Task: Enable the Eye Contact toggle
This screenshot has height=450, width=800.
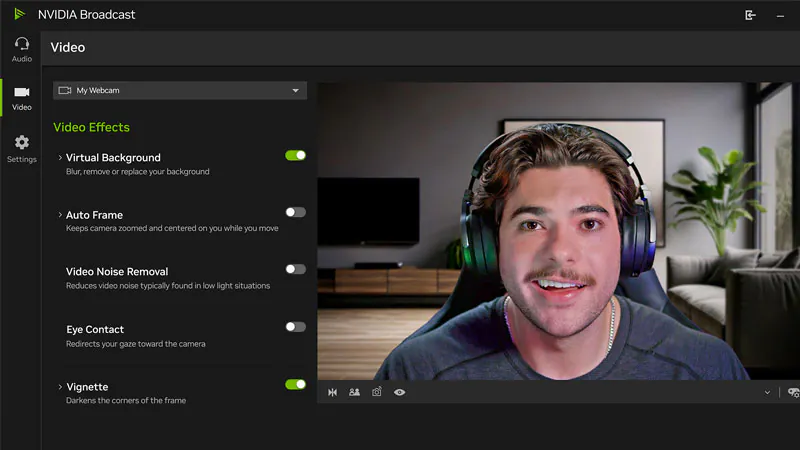Action: 295,327
